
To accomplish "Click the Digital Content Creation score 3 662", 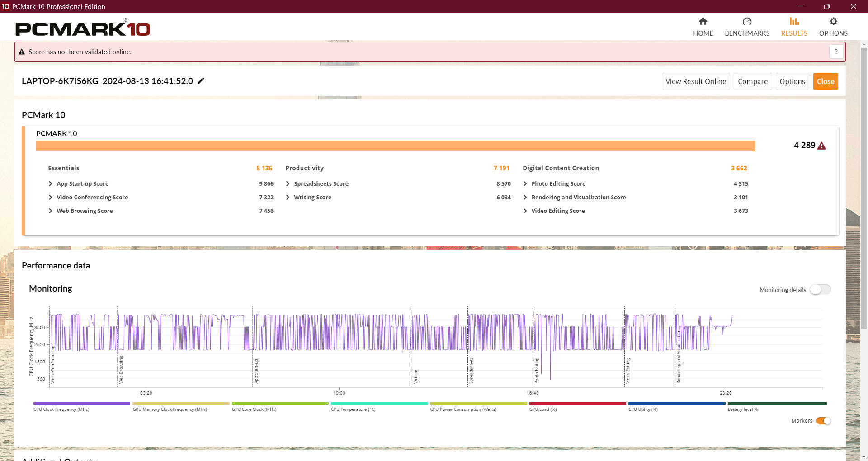I will [x=739, y=168].
